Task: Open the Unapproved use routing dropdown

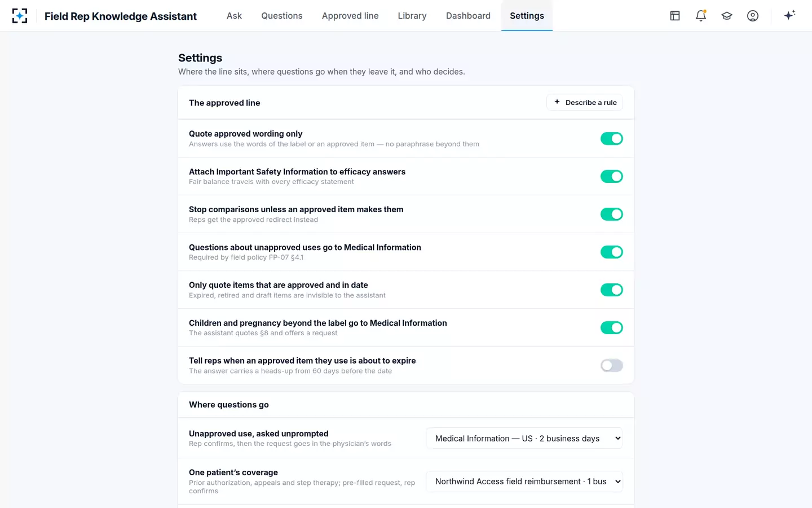Action: (524, 439)
